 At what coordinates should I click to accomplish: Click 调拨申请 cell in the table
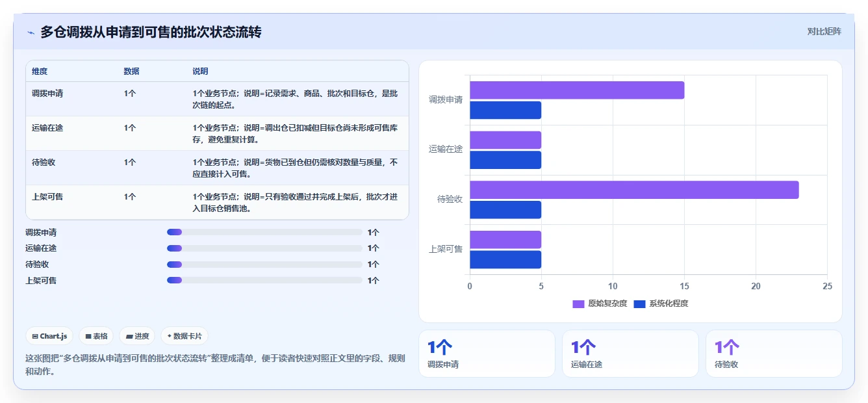(x=47, y=93)
